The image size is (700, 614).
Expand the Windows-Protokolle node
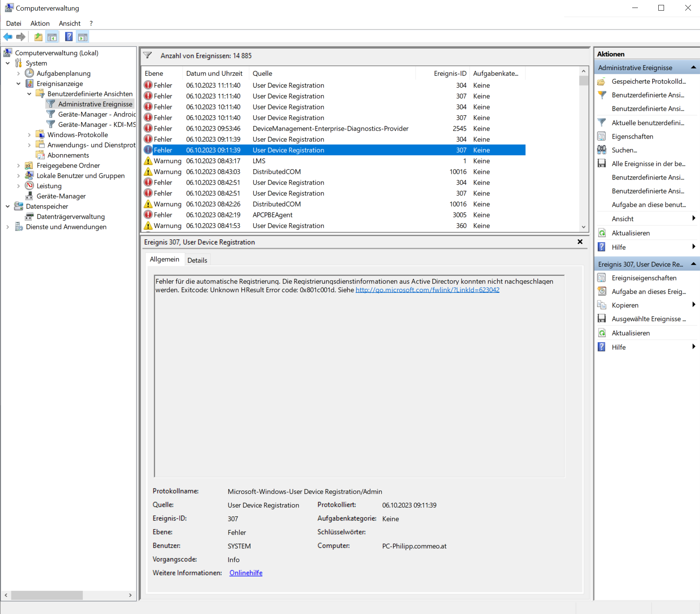(x=29, y=135)
